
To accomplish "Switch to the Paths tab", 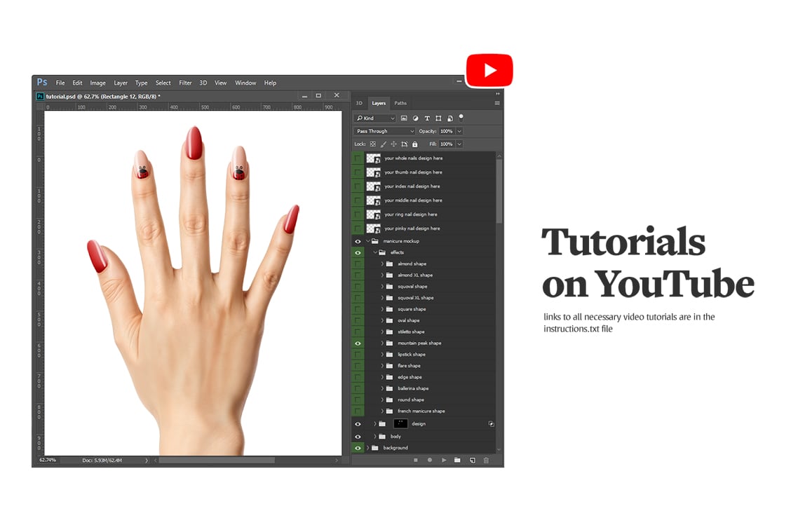I will (x=400, y=103).
